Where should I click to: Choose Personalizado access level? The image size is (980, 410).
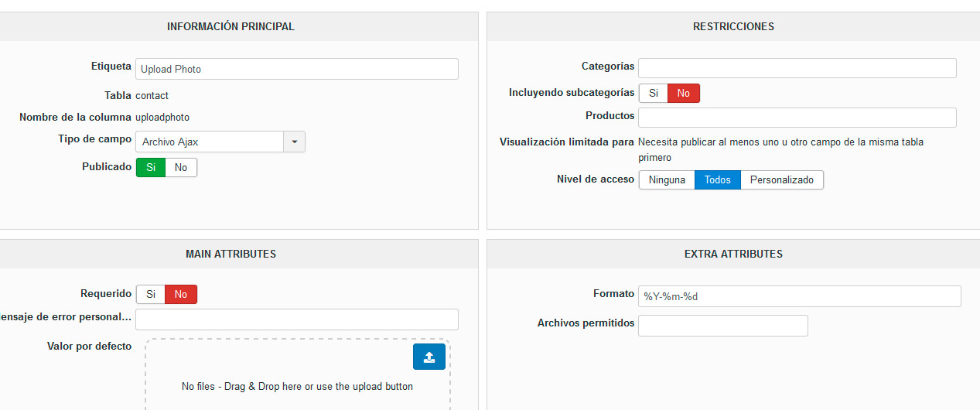pyautogui.click(x=782, y=179)
